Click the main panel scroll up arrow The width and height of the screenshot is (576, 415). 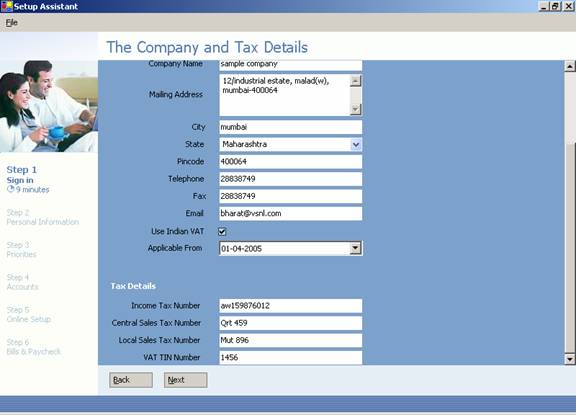click(569, 66)
